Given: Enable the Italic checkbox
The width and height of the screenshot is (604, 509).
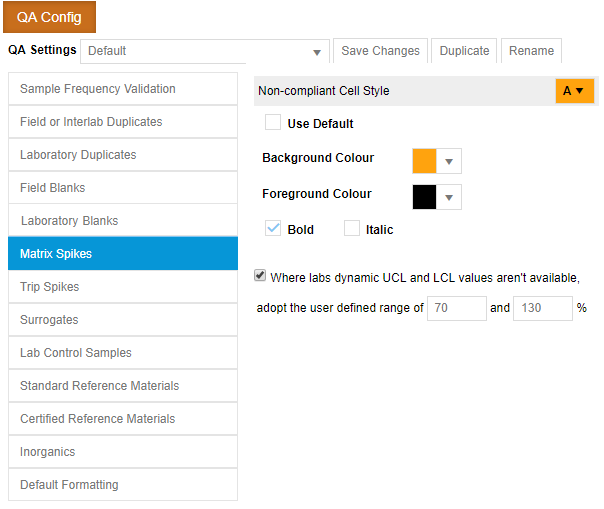Looking at the screenshot, I should point(351,229).
